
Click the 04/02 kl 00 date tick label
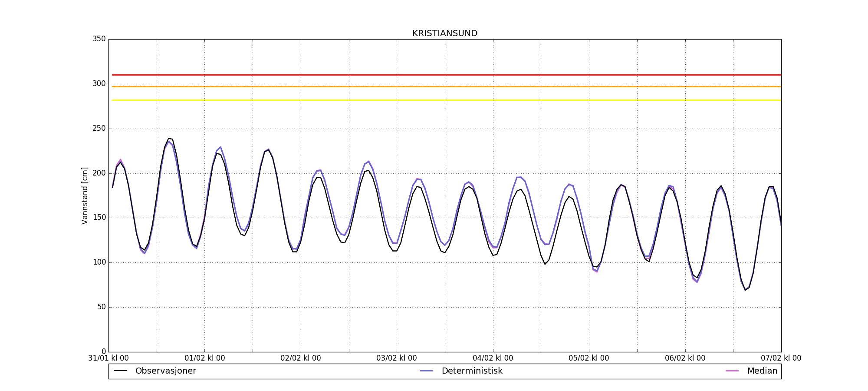[x=493, y=358]
